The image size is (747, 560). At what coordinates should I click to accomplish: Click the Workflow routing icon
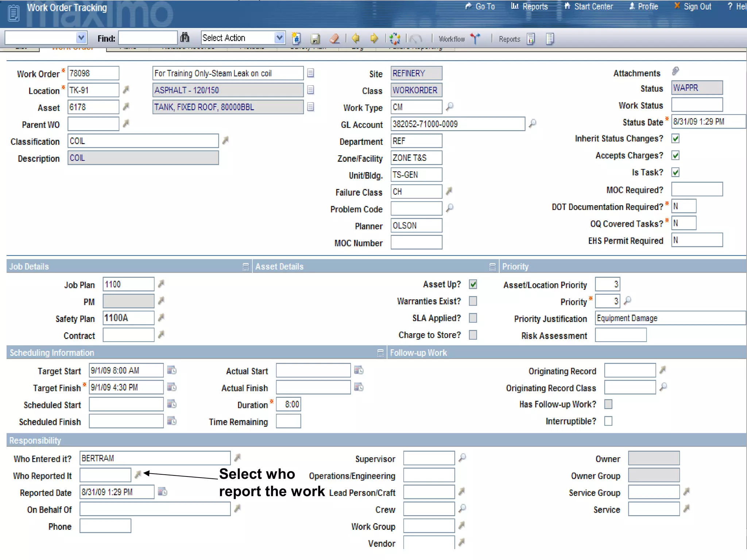(475, 38)
